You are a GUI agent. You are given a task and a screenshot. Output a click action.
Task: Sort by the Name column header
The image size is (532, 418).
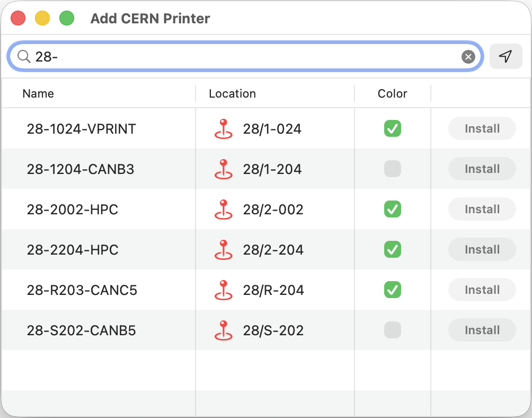38,94
